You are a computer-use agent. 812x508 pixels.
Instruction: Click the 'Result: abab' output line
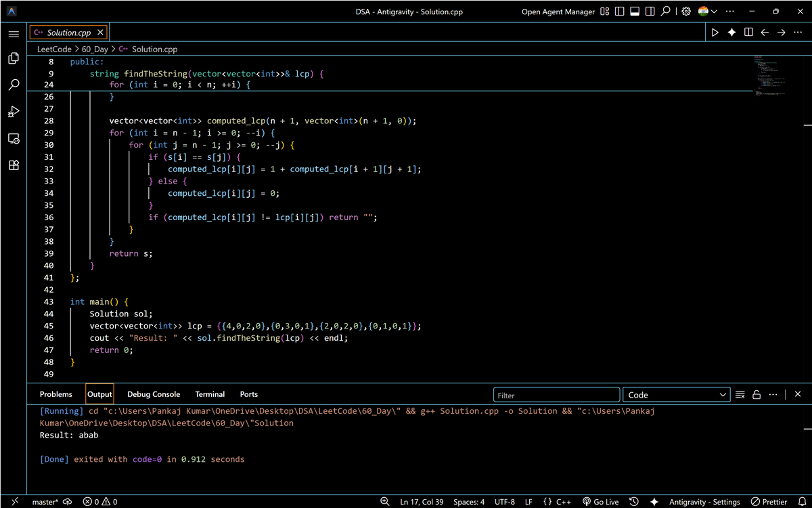point(69,435)
